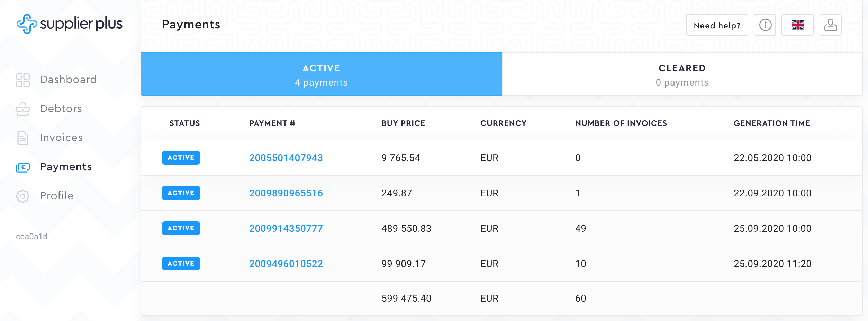Viewport: 868px width, 321px height.
Task: Select the Active payments tab
Action: point(321,75)
